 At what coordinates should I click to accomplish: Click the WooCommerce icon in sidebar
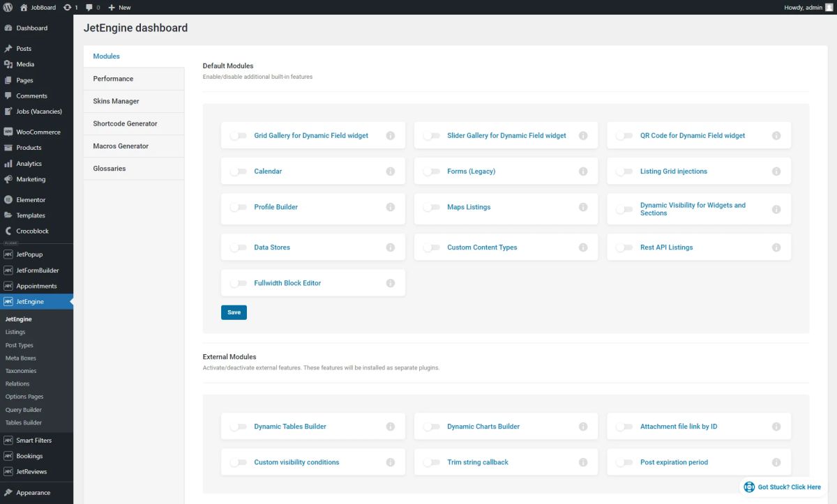point(8,132)
